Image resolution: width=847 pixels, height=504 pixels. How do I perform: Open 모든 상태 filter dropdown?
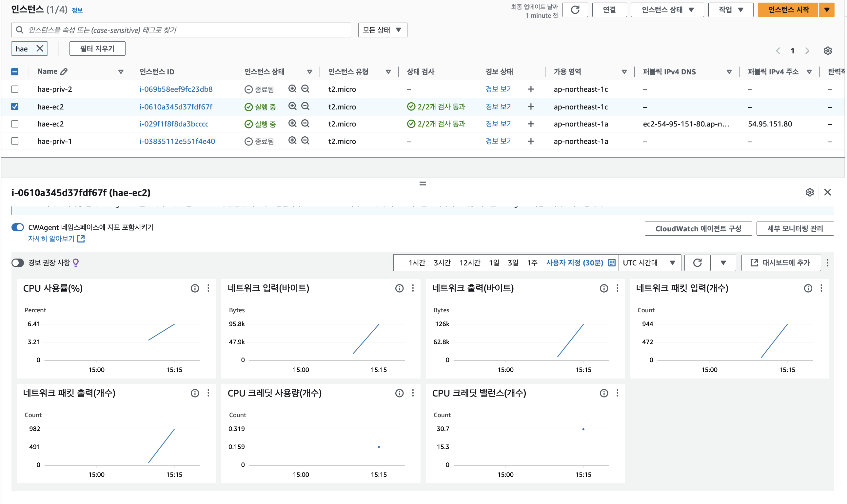(x=382, y=30)
